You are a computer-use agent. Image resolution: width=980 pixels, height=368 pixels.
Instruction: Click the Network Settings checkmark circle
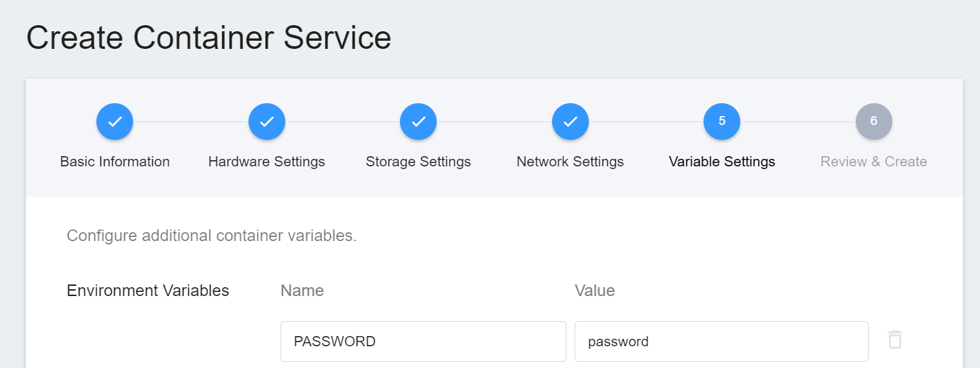click(x=570, y=122)
